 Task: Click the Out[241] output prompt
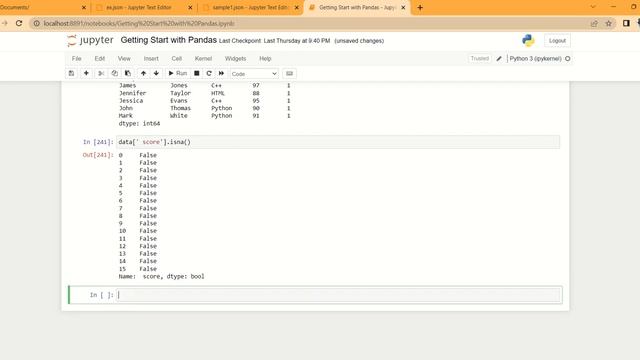(x=98, y=155)
